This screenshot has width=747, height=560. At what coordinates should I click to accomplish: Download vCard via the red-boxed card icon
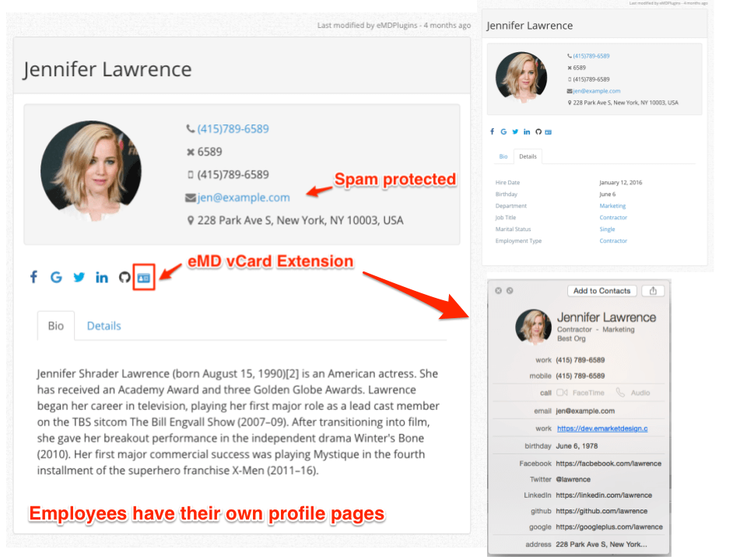[144, 277]
